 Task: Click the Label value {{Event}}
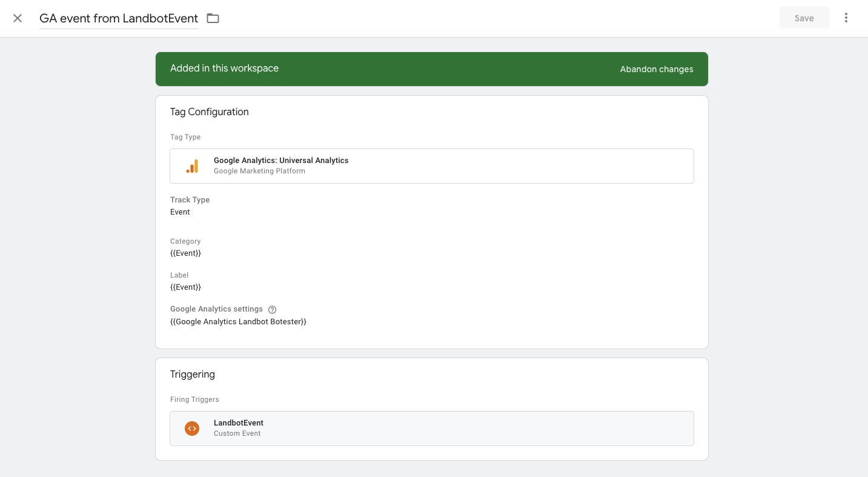[185, 287]
